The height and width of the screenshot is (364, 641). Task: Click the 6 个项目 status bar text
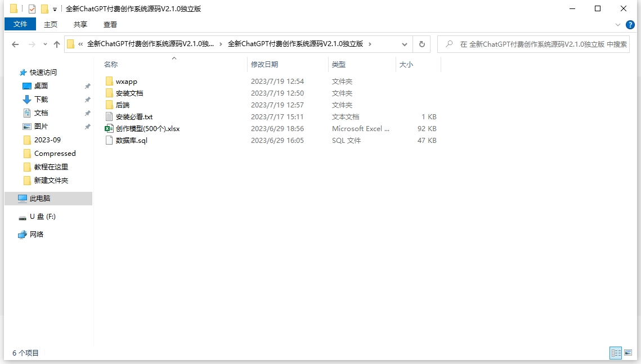coord(25,353)
